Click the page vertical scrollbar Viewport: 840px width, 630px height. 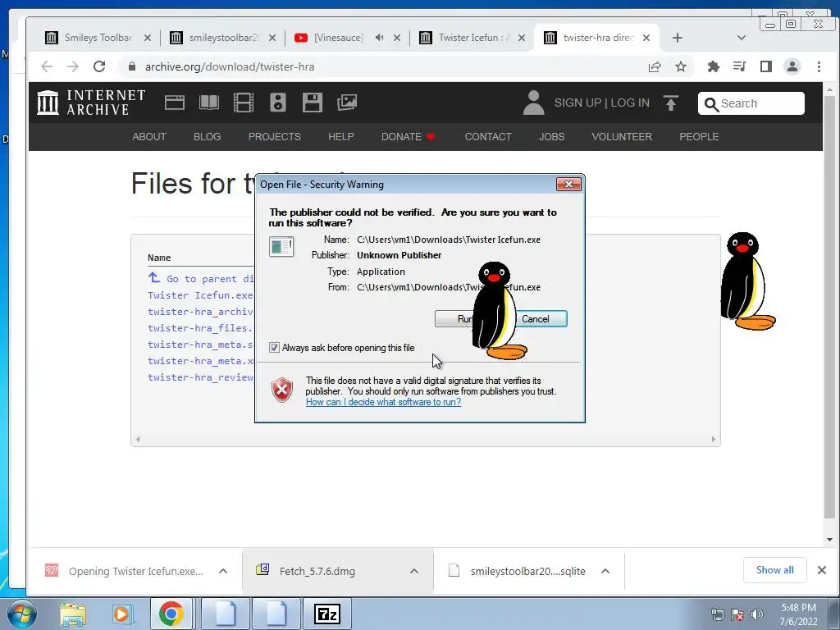pyautogui.click(x=829, y=308)
